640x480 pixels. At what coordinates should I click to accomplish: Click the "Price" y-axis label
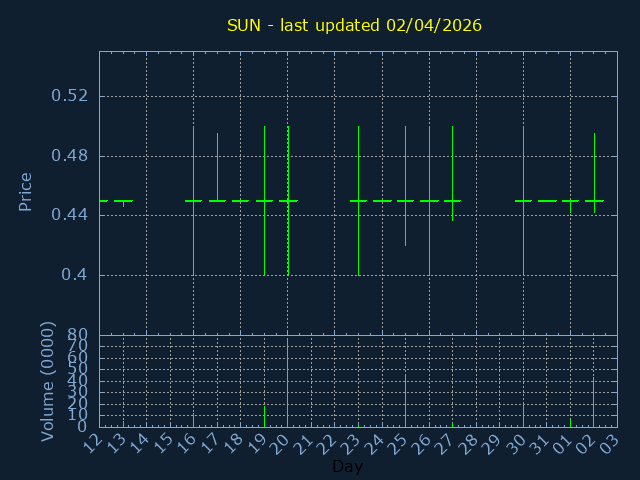[x=26, y=191]
